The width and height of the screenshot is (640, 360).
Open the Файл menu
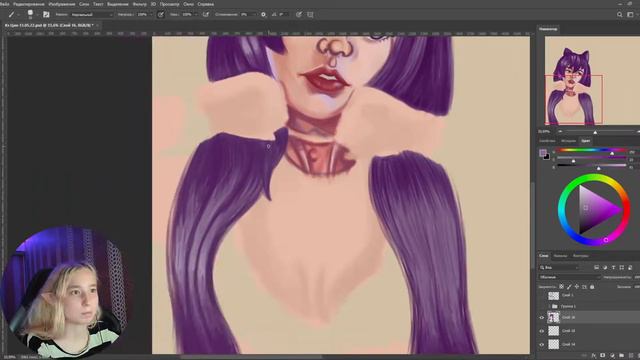point(4,4)
